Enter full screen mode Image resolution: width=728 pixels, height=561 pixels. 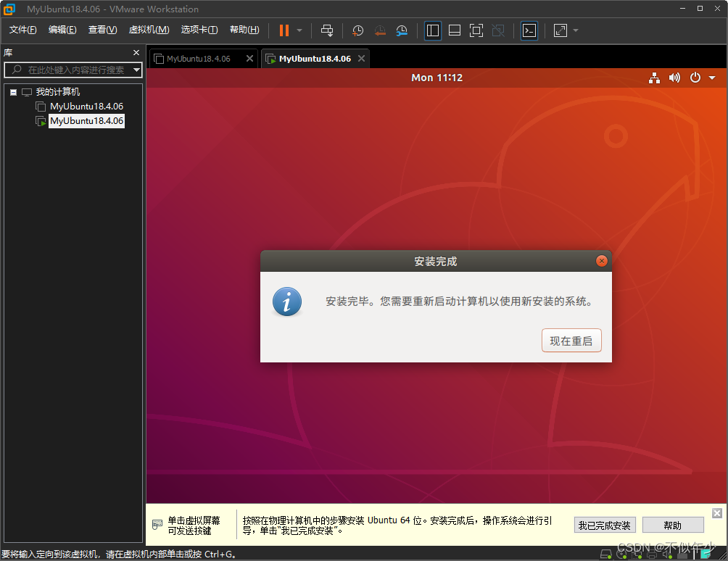476,30
